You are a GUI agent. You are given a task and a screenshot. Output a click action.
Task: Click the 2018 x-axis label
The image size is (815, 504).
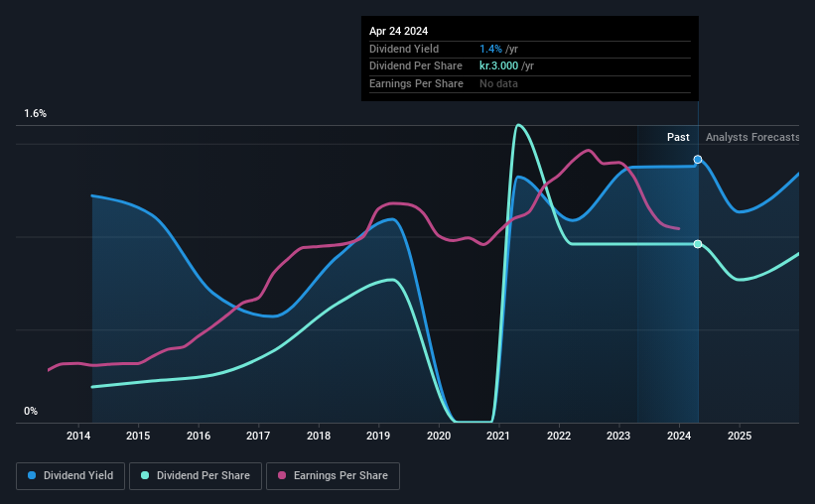(x=319, y=436)
